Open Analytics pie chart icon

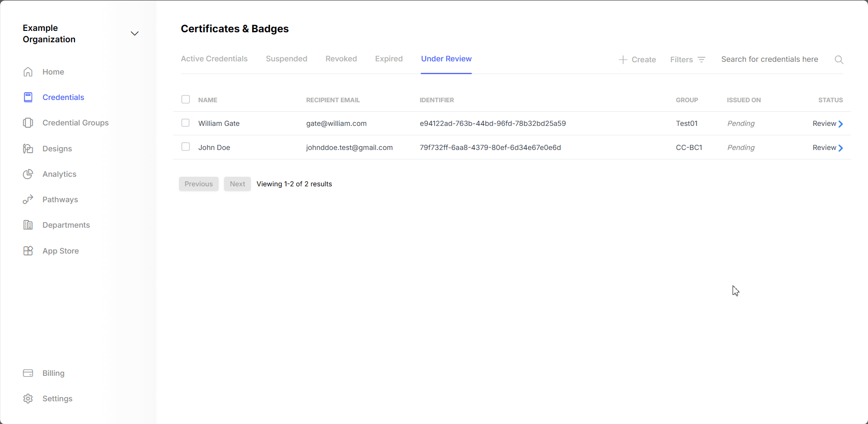coord(28,174)
